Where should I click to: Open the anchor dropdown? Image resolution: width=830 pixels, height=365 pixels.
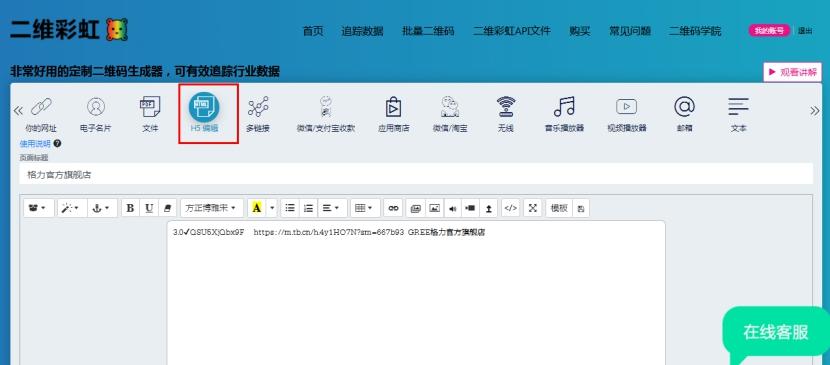tap(102, 208)
